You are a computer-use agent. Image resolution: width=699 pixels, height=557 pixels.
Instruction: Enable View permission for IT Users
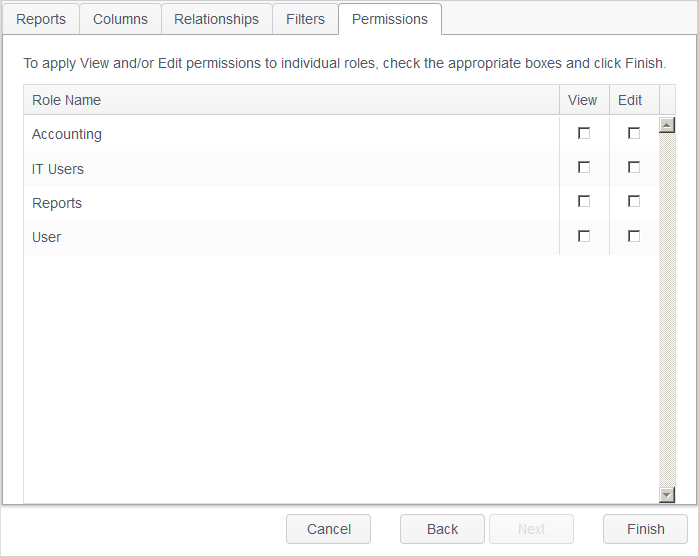tap(584, 167)
